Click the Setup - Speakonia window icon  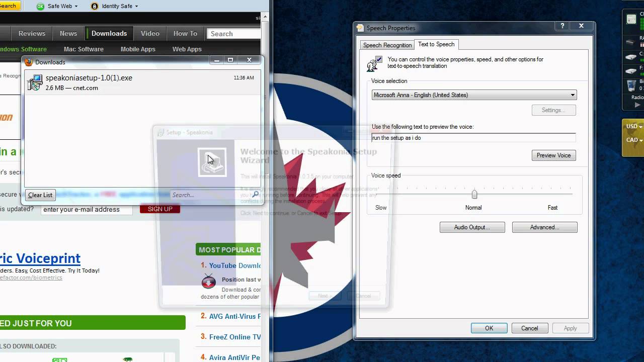[x=160, y=132]
